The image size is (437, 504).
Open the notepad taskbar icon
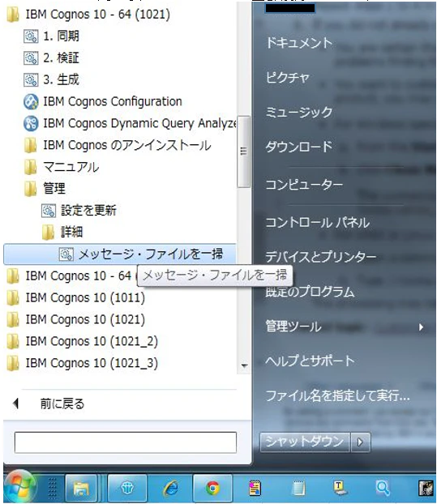[298, 489]
